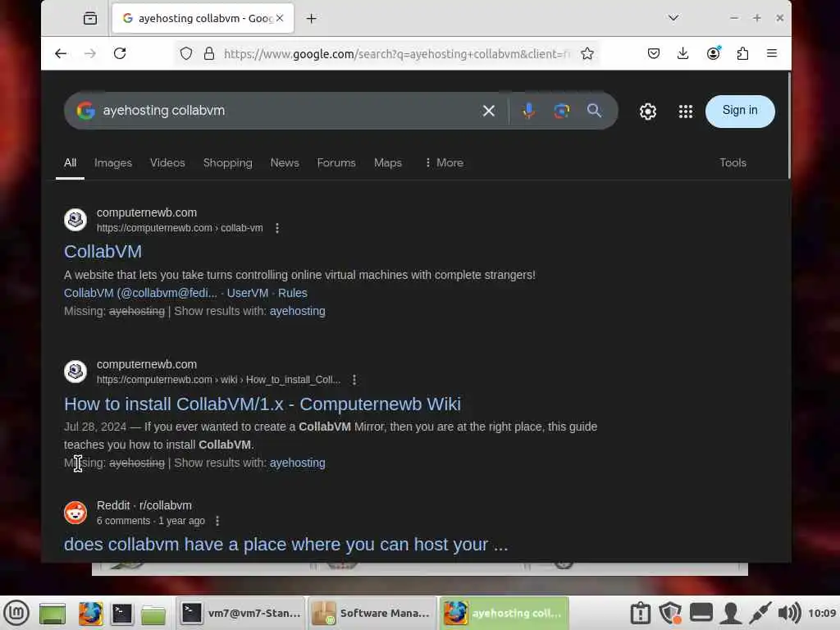Click ayehosting link under wiki result
Screen dimensions: 840x630
[297, 463]
